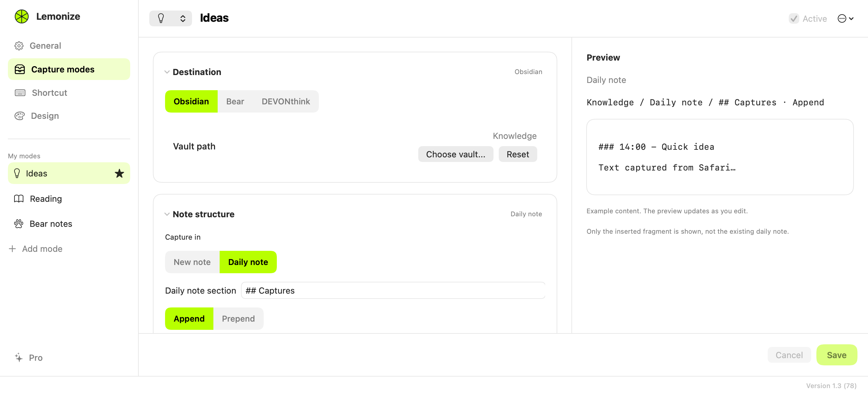Open the Reading mode
Screen dimensions: 868x395
click(69, 199)
